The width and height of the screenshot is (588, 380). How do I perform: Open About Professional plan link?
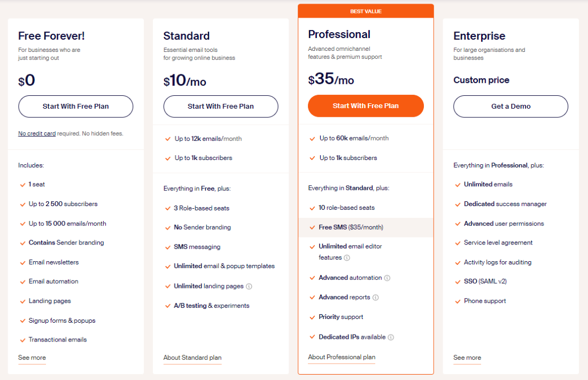(x=342, y=357)
